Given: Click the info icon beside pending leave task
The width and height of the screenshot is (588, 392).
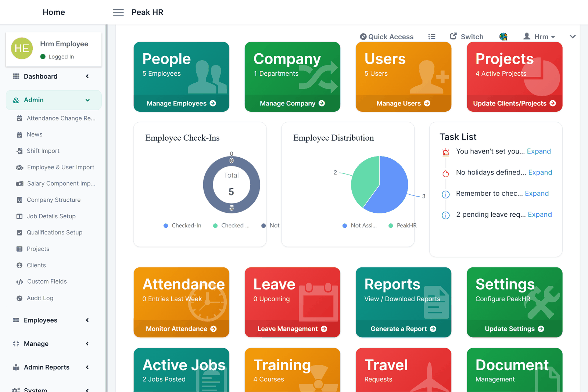Looking at the screenshot, I should point(446,215).
